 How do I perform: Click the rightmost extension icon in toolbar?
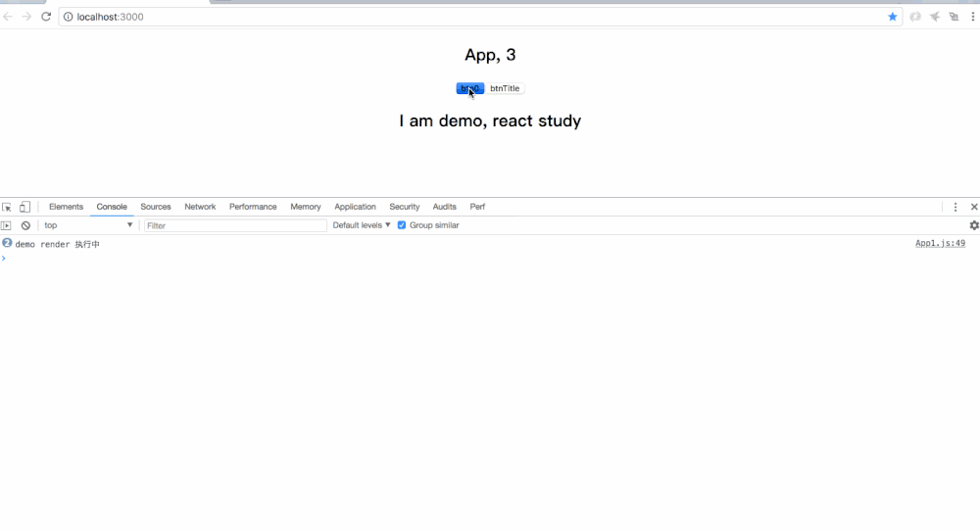coord(954,17)
